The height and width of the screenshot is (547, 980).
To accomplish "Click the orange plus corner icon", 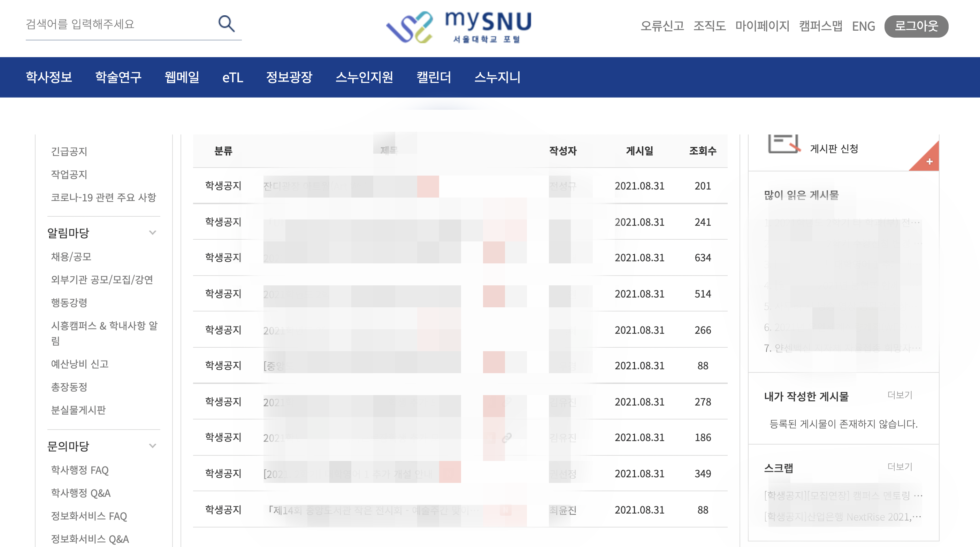I will pos(929,161).
